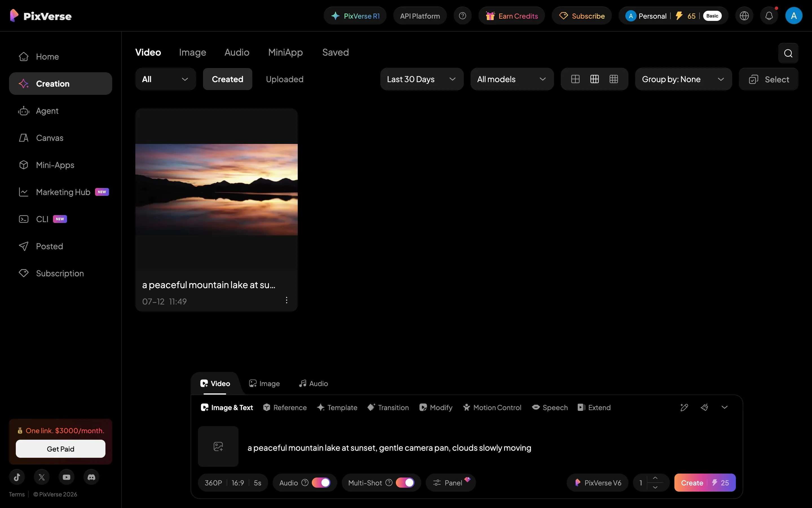Switch to the MiniApp tab
Viewport: 812px width, 508px height.
click(286, 52)
